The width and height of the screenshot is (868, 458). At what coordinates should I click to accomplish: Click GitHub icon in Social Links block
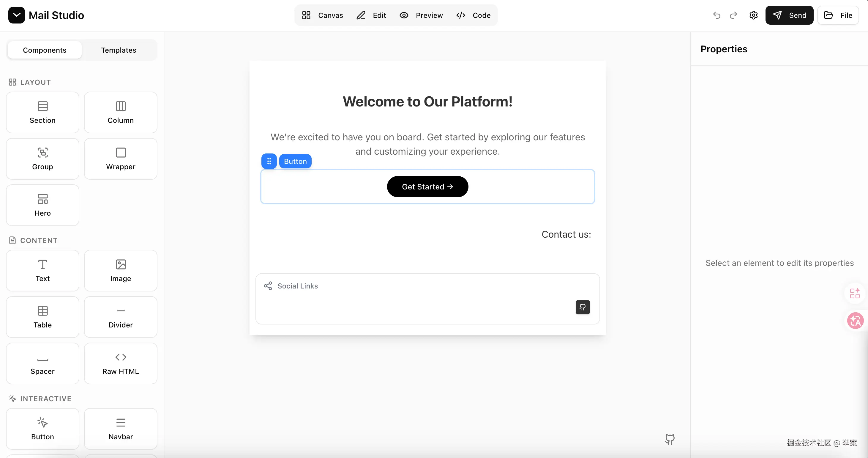pos(583,307)
